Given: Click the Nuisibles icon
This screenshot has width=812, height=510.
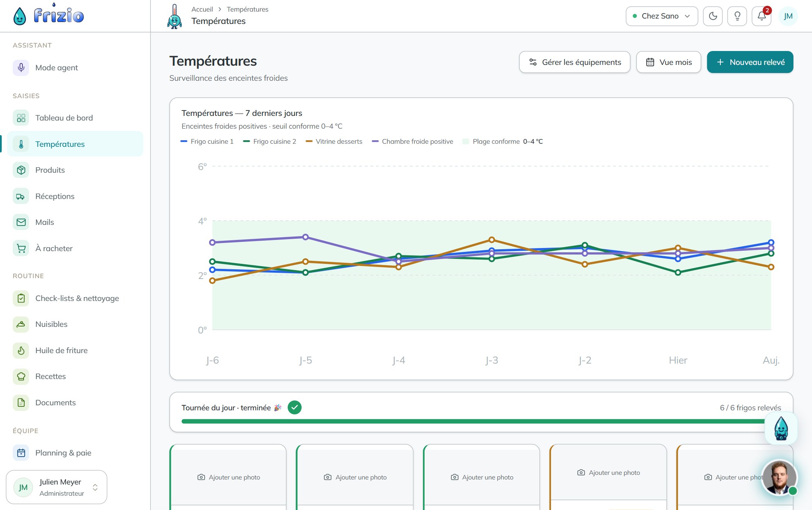Looking at the screenshot, I should point(21,324).
